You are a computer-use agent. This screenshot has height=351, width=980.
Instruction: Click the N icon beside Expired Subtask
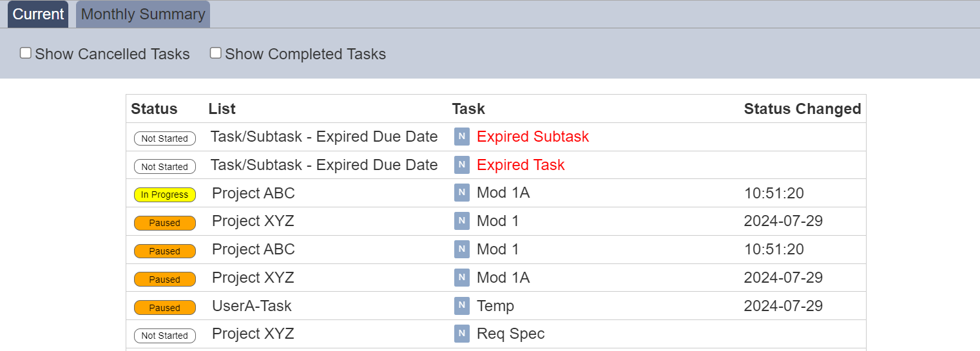[x=461, y=137]
